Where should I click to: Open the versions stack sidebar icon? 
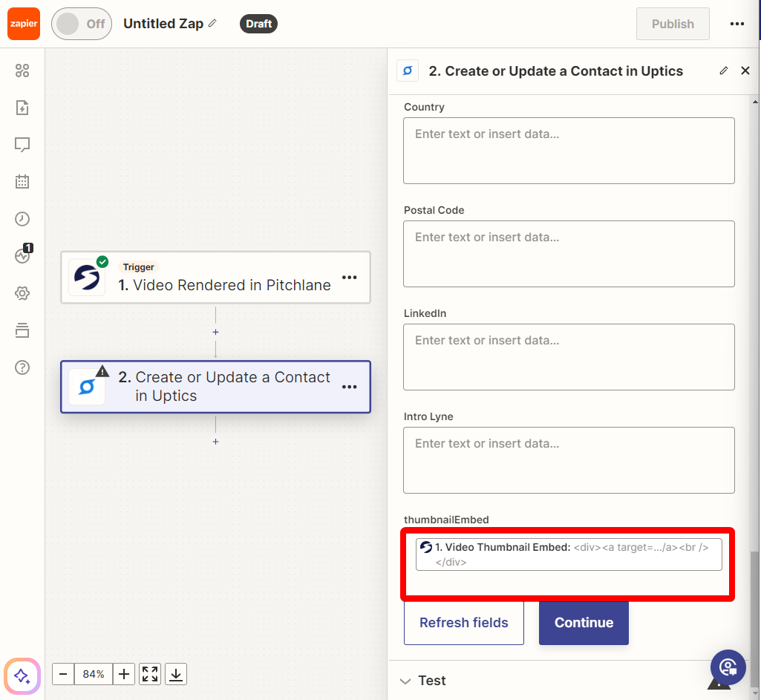click(22, 330)
